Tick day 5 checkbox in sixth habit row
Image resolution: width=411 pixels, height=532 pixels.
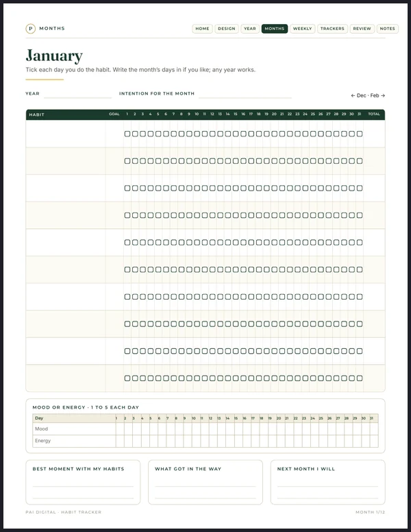click(x=158, y=269)
